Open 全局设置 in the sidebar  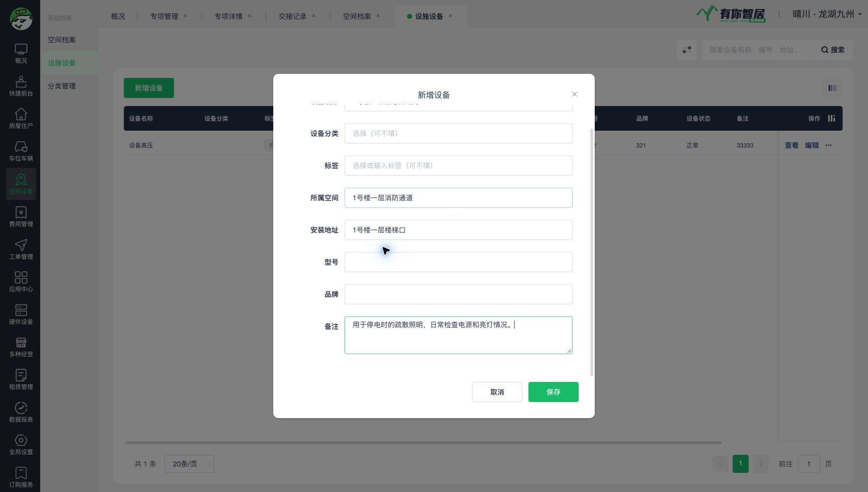click(x=21, y=445)
